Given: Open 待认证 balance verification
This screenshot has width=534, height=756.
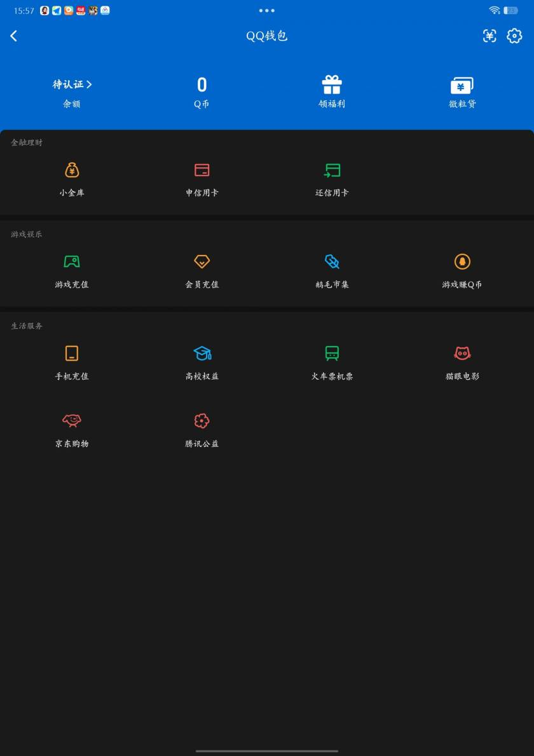Looking at the screenshot, I should (72, 85).
